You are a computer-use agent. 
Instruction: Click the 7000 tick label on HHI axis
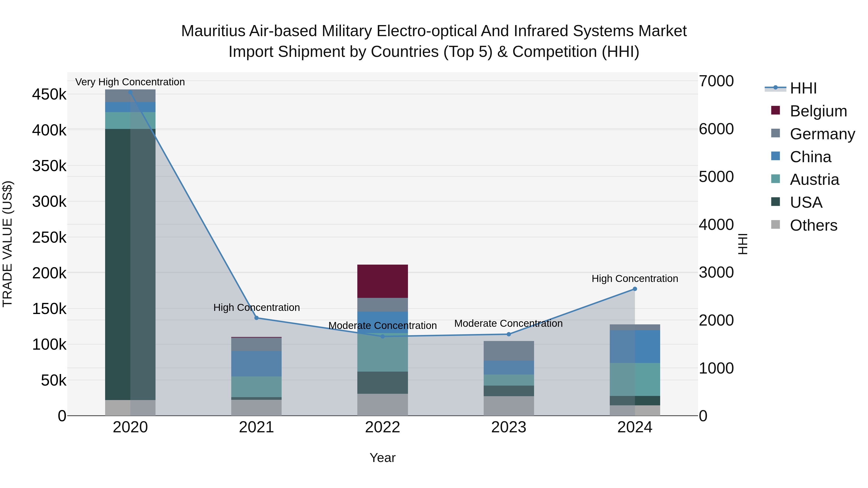pos(716,81)
